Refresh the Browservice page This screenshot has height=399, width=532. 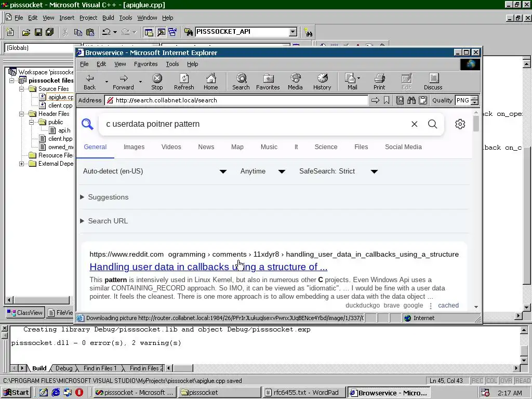click(x=184, y=82)
